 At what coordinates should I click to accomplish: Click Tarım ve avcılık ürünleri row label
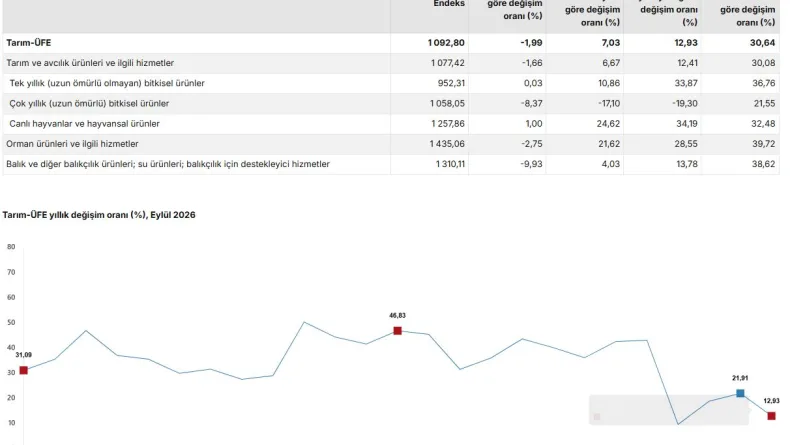coord(90,63)
